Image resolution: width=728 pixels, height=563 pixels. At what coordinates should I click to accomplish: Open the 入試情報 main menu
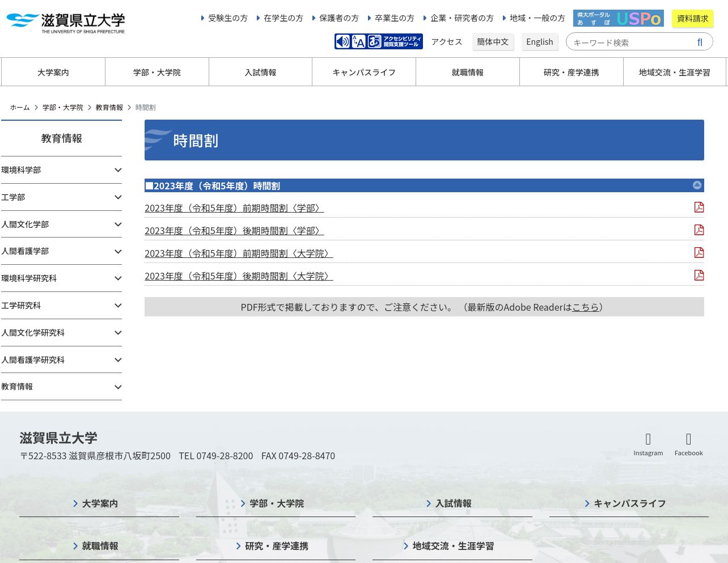click(261, 72)
